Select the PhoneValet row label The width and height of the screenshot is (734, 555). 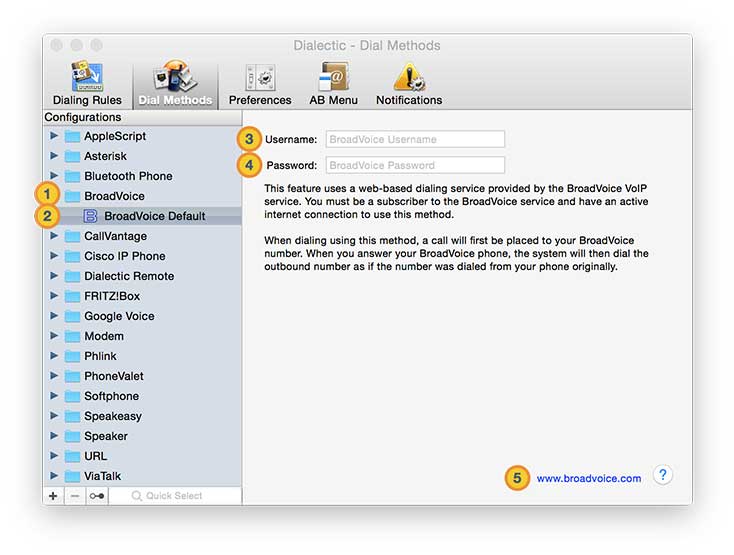[114, 377]
